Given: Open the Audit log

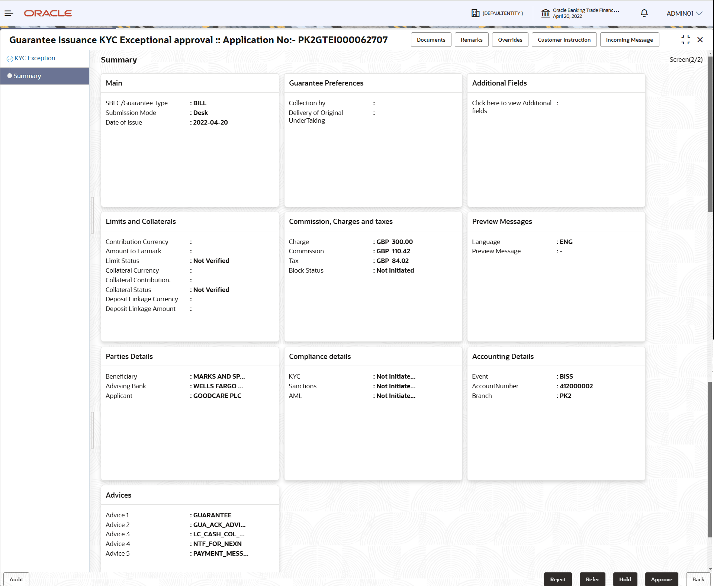Looking at the screenshot, I should [16, 579].
